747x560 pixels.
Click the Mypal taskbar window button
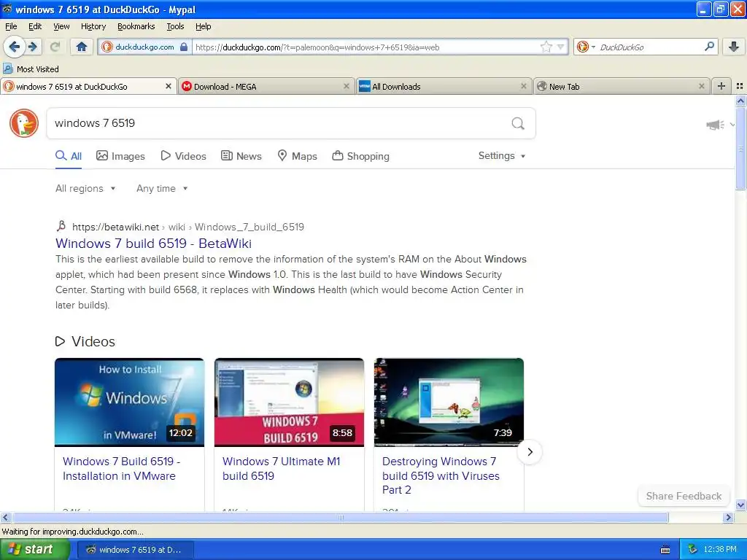(x=135, y=550)
